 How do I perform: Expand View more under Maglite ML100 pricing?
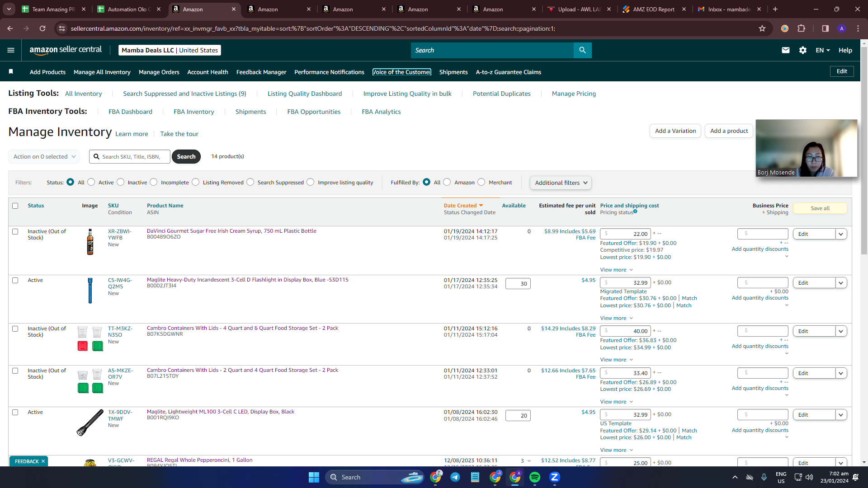coord(617,450)
